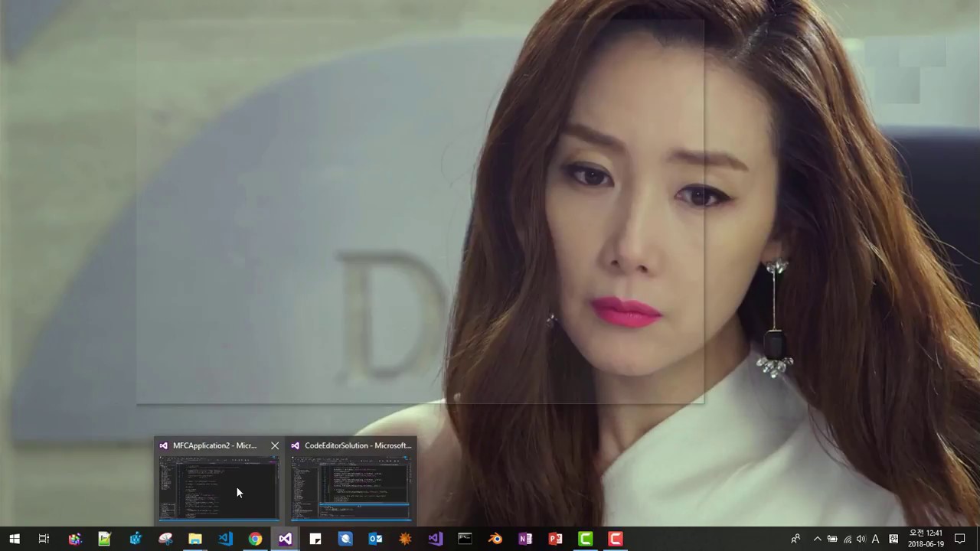980x551 pixels.
Task: Click the MFCApplication2 preview title text
Action: click(x=214, y=445)
